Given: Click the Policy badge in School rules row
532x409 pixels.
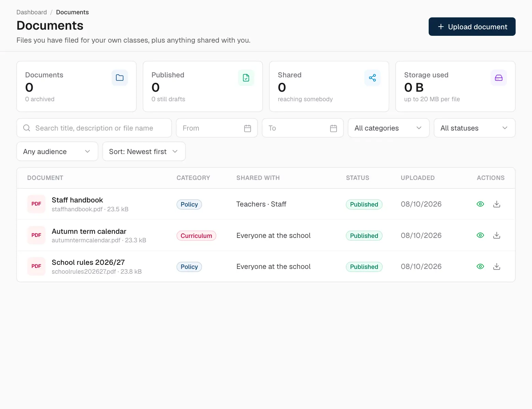Looking at the screenshot, I should pyautogui.click(x=189, y=267).
